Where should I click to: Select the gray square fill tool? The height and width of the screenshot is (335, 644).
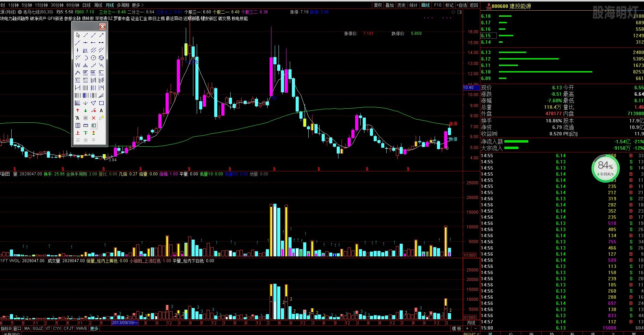[x=86, y=118]
